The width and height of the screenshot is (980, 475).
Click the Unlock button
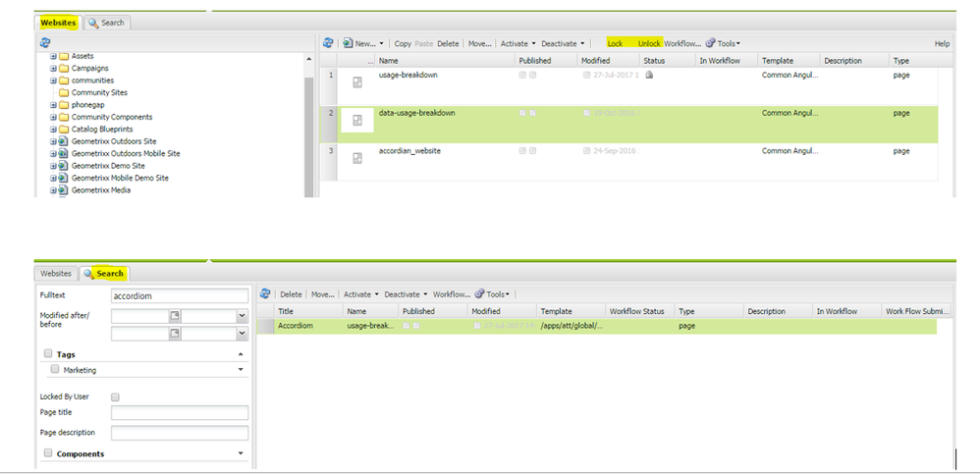[x=649, y=43]
